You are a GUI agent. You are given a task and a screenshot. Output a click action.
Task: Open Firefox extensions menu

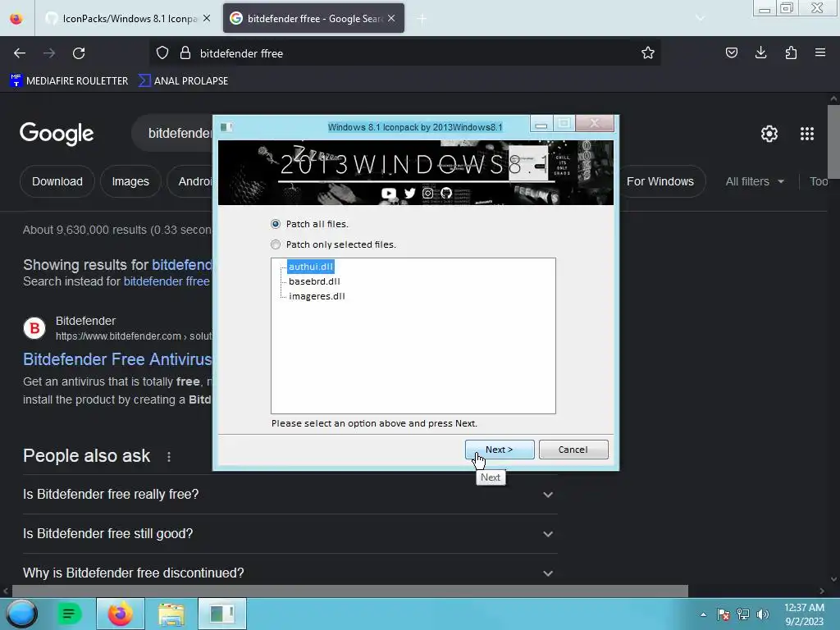[791, 52]
